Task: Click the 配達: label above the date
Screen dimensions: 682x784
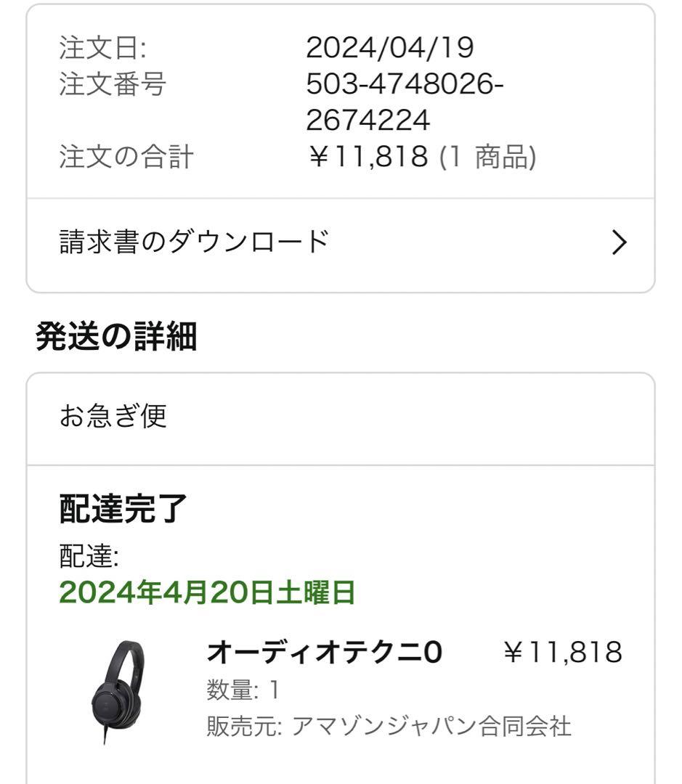Action: [x=89, y=556]
